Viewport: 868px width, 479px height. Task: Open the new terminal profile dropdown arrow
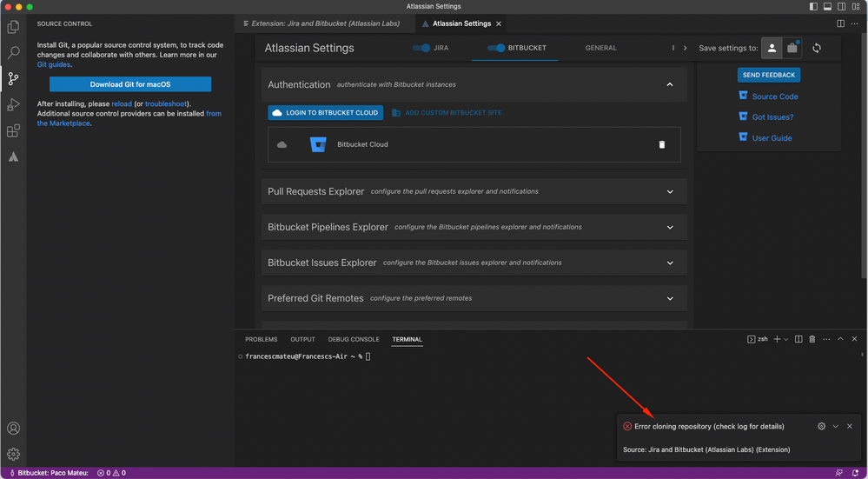tap(786, 339)
